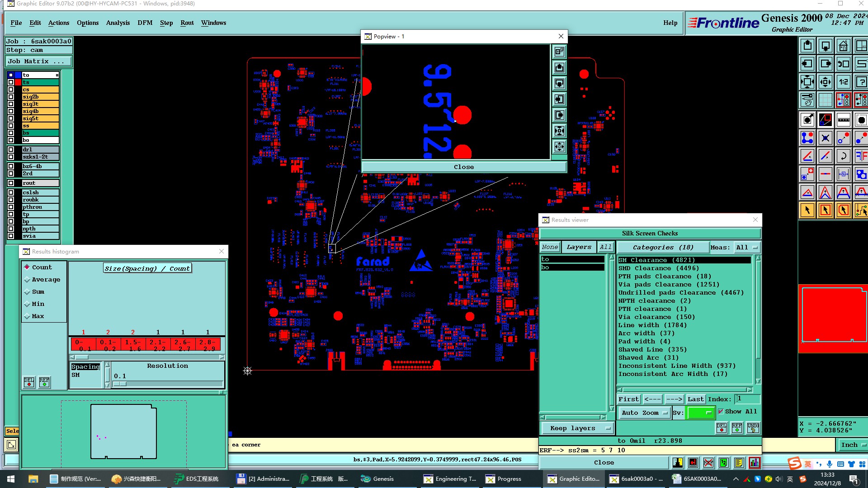Click the Job Matrix button
The image size is (868, 488).
[x=38, y=61]
